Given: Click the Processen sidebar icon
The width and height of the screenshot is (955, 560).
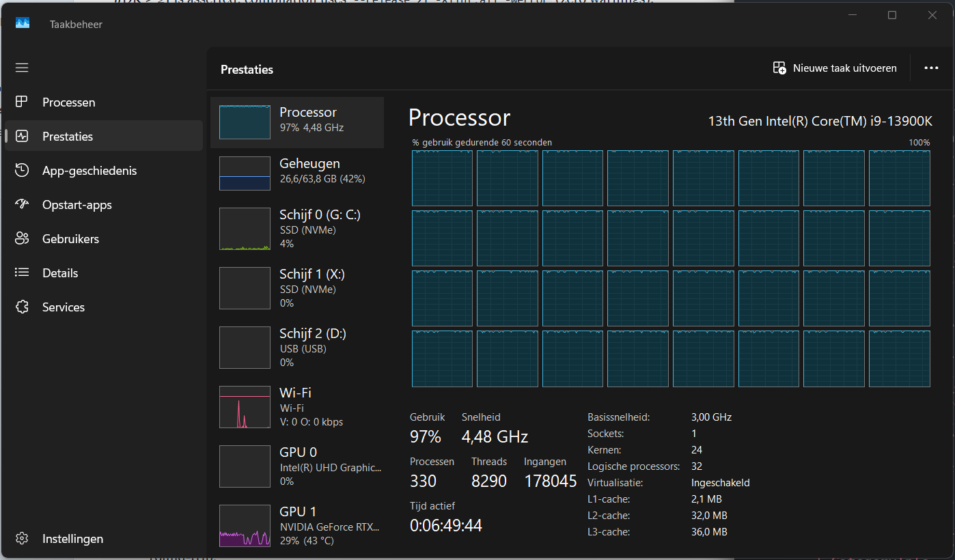Looking at the screenshot, I should tap(22, 102).
